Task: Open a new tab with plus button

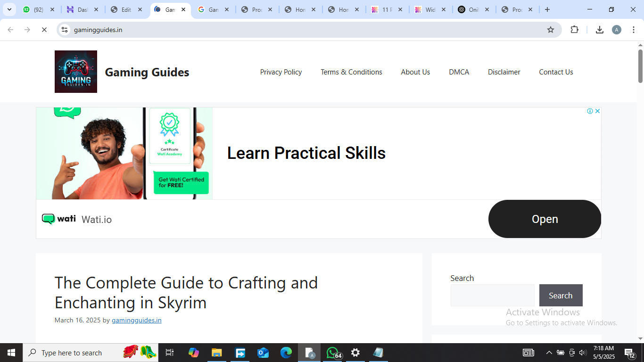Action: 547,9
